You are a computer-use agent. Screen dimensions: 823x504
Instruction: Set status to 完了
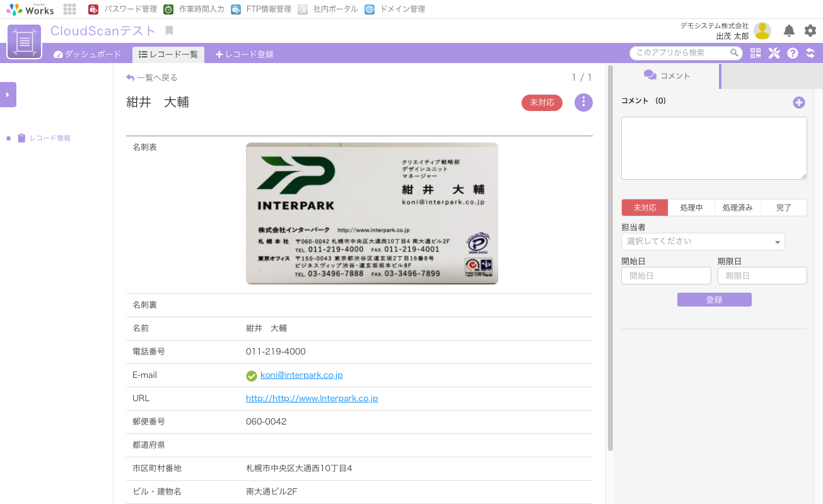coord(784,208)
